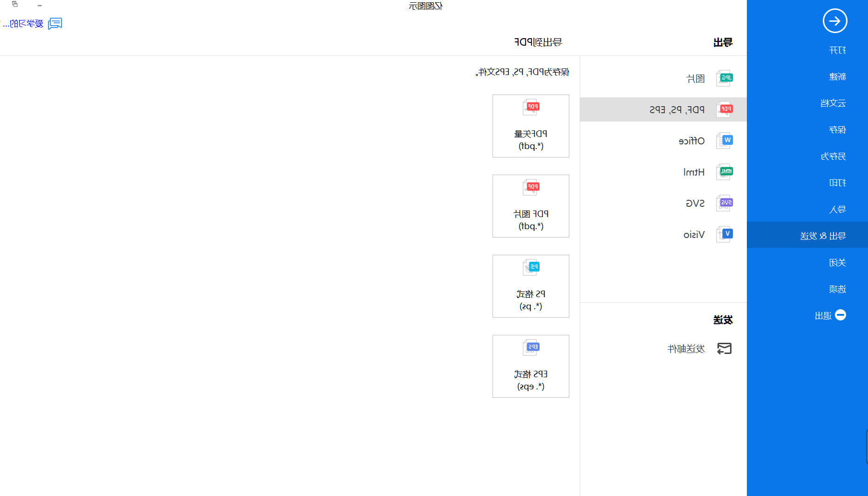
Task: Select the 图片 JPG export category
Action: coord(663,78)
